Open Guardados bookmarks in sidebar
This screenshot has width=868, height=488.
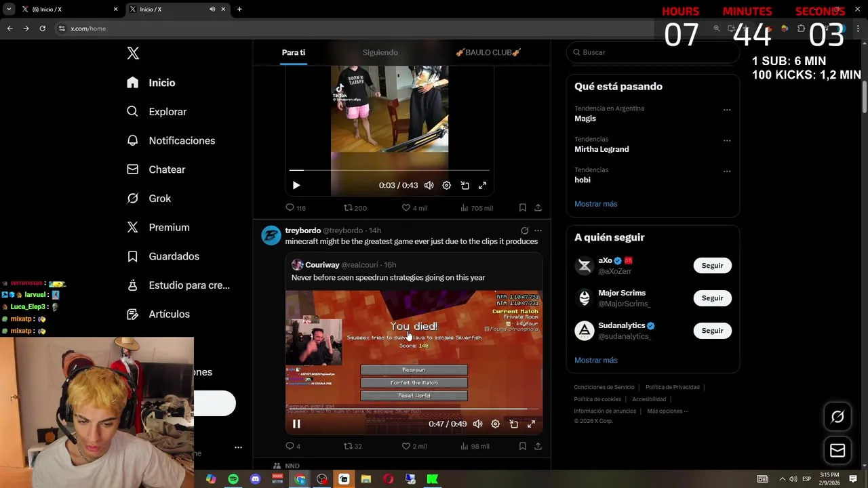click(x=163, y=256)
